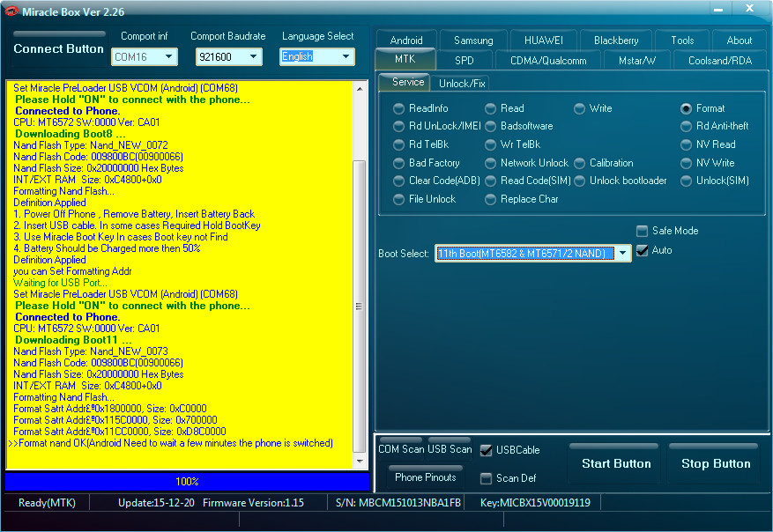
Task: Minimize the Miracle Box window
Action: [x=718, y=9]
